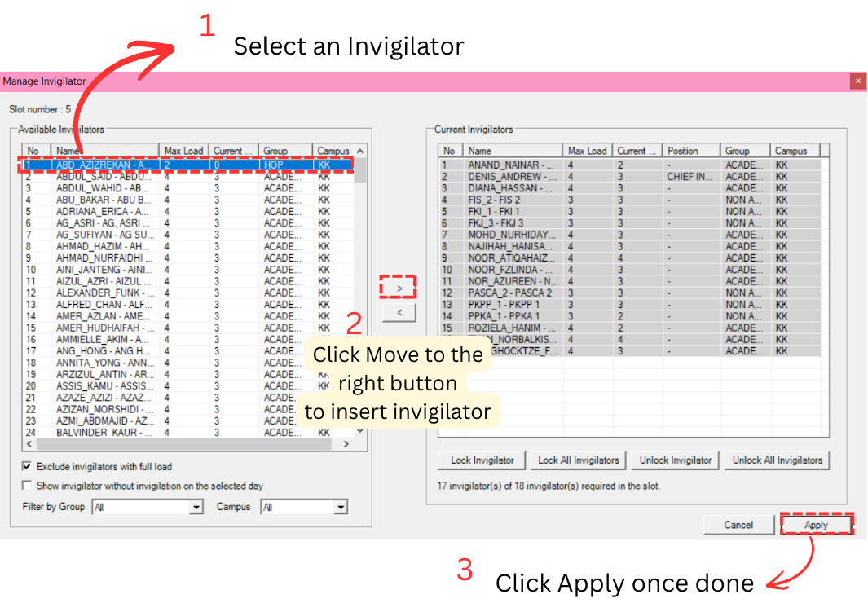Sort Current Invigilators by Campus column header
Screen dimensions: 868x603
point(795,151)
